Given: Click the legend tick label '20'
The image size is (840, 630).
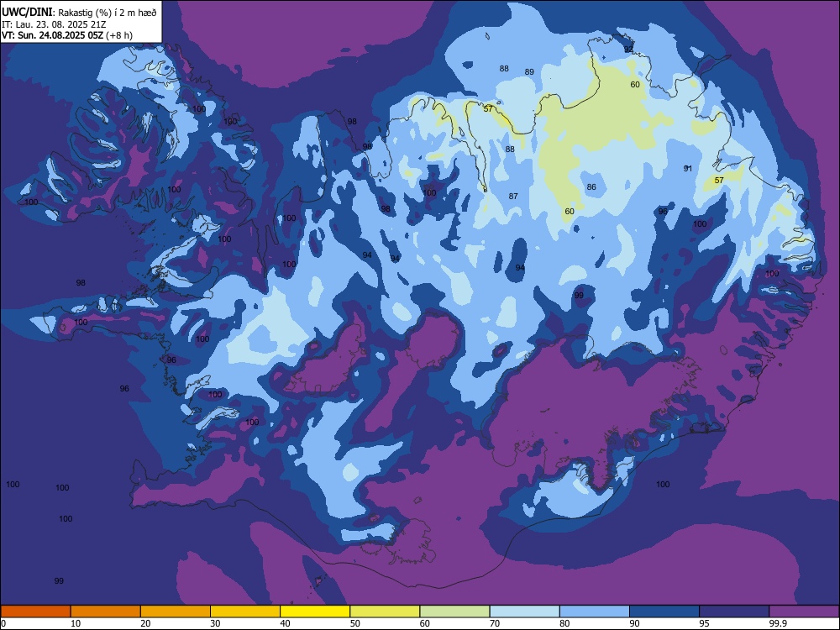Looking at the screenshot, I should [x=145, y=623].
